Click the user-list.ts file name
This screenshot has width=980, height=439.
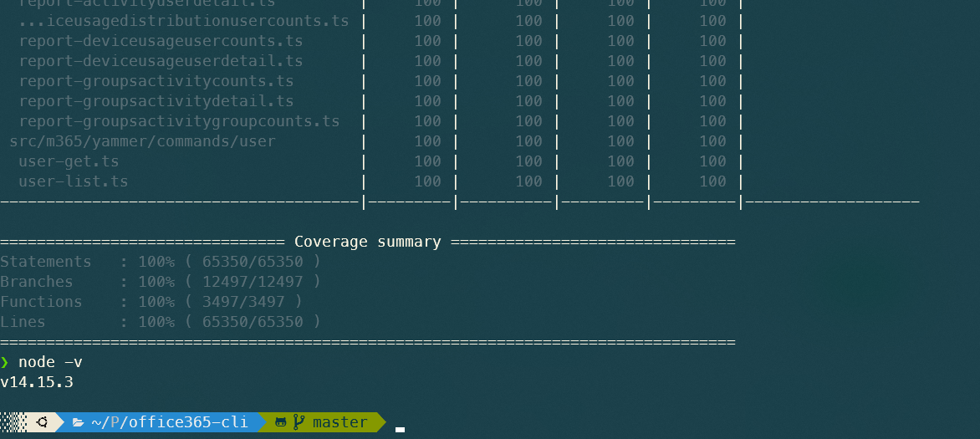(73, 182)
